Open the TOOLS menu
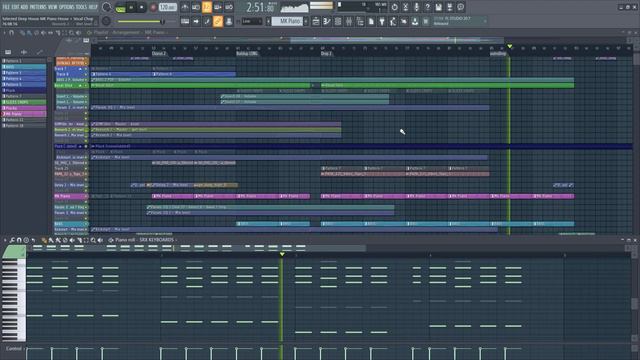Viewport: 640px width, 360px height. (x=82, y=7)
